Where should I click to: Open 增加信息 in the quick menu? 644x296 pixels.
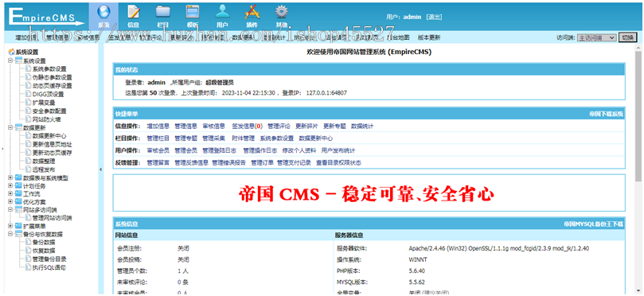(158, 126)
